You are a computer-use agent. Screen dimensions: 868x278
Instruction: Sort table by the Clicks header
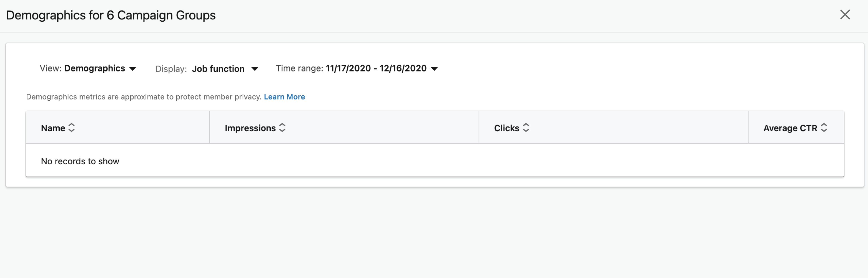click(x=506, y=128)
